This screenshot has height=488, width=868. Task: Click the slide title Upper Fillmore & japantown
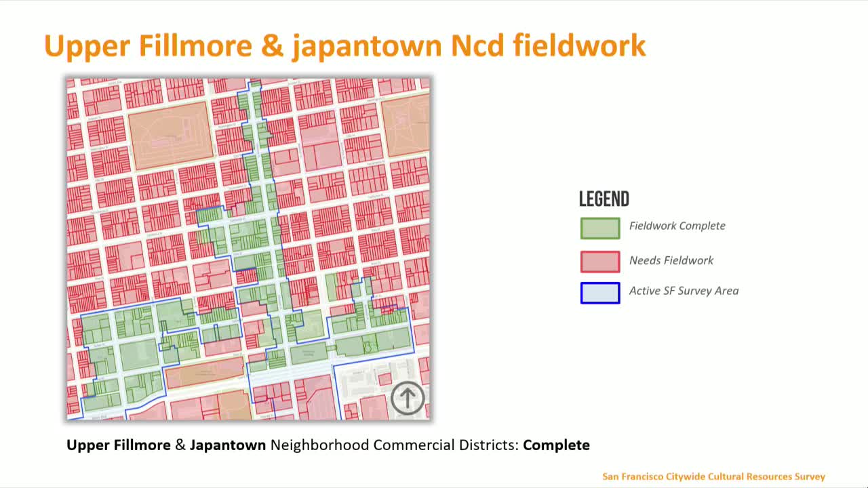click(x=344, y=45)
